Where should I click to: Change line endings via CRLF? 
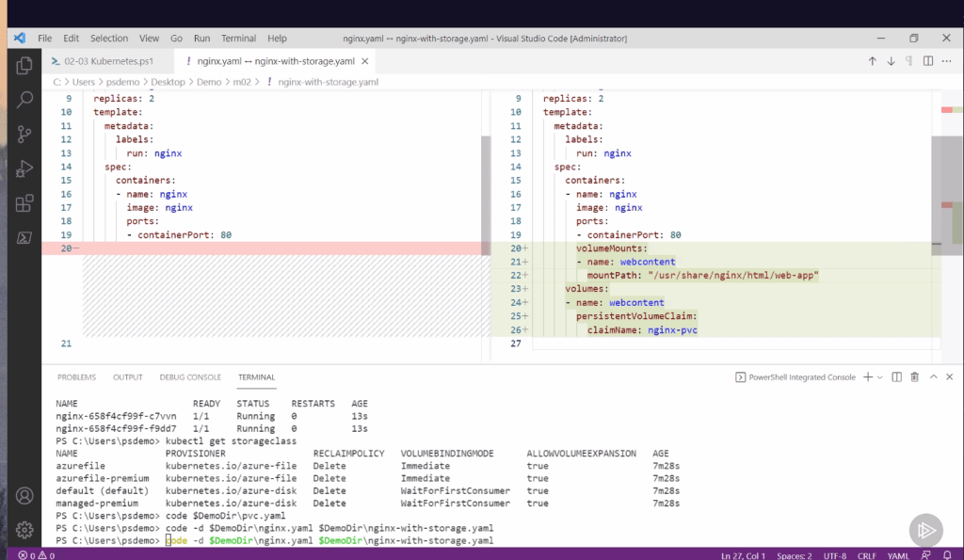(x=867, y=555)
